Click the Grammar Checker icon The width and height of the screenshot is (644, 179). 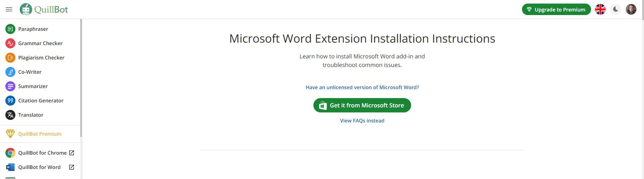tap(10, 43)
